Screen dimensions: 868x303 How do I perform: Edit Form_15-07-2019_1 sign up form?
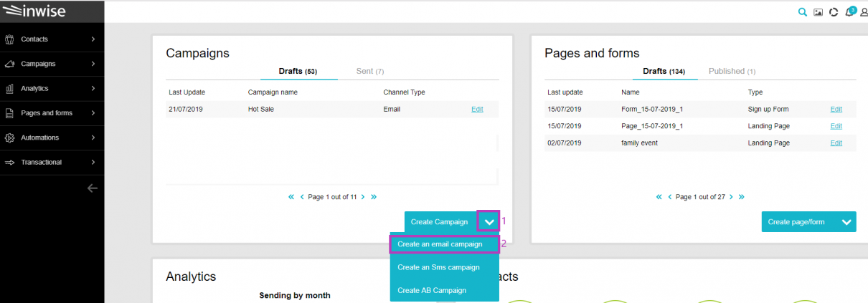click(836, 109)
